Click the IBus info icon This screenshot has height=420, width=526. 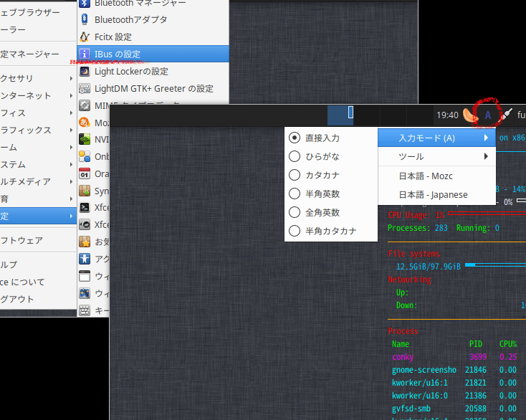(x=85, y=54)
